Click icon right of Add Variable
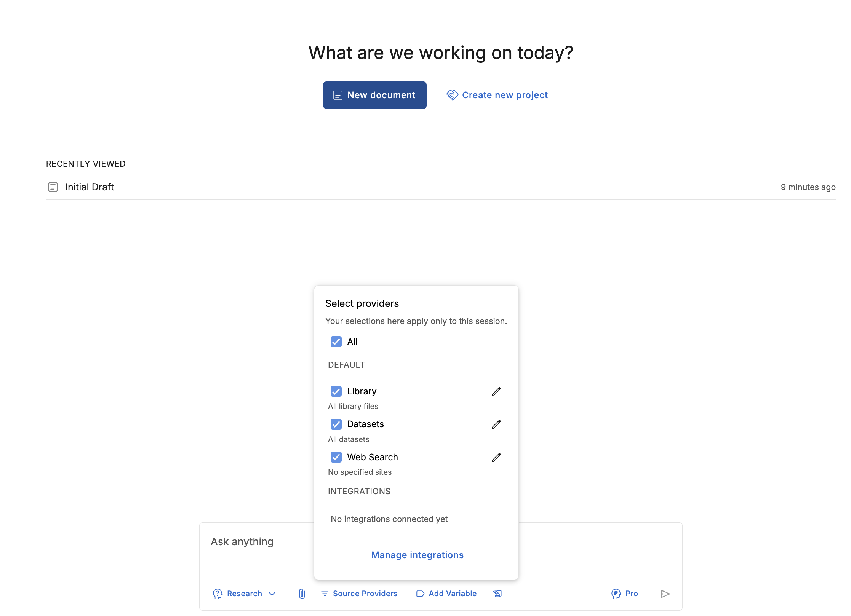851x616 pixels. 497,594
